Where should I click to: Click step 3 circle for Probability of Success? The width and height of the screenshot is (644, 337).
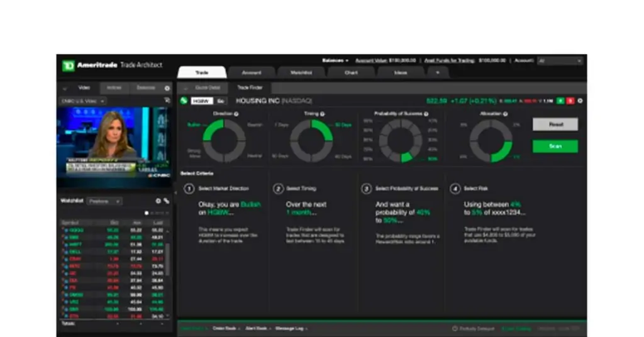pyautogui.click(x=367, y=189)
